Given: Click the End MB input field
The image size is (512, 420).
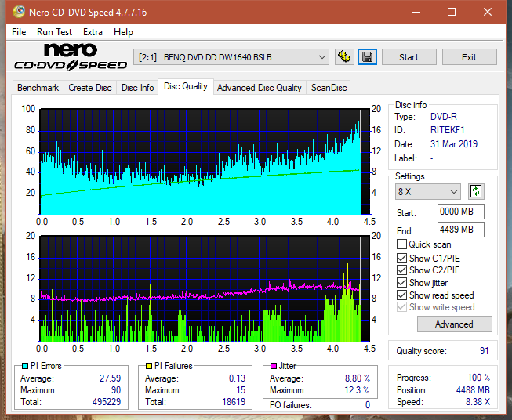Looking at the screenshot, I should pos(460,230).
